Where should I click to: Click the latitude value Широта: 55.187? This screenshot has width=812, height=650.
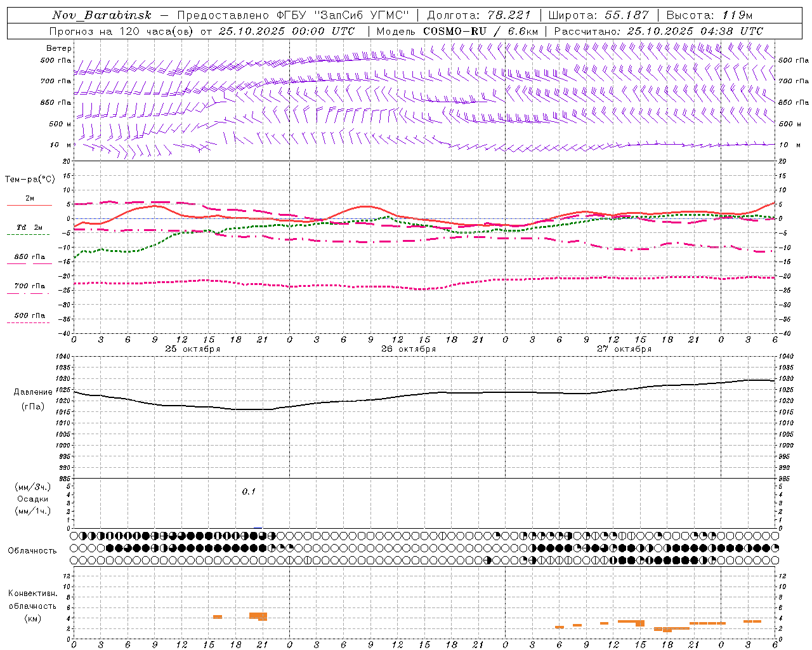point(599,15)
